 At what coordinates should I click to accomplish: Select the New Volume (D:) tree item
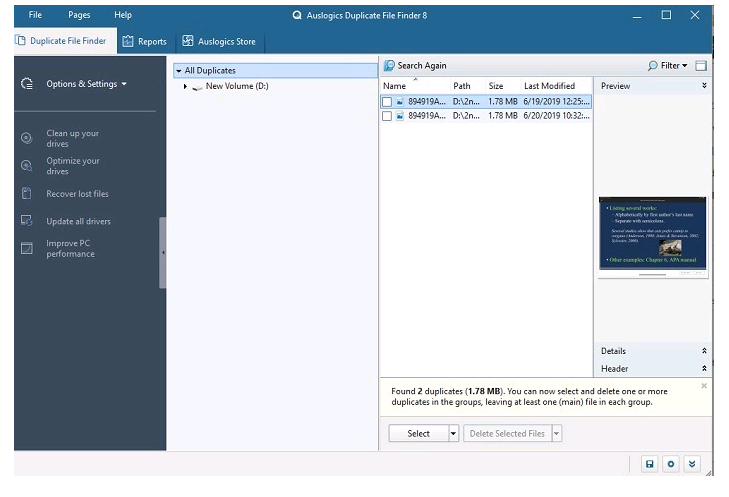pos(237,86)
